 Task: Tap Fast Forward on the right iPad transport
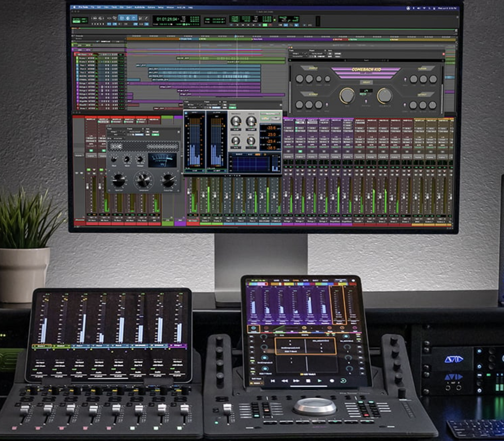tap(296, 381)
